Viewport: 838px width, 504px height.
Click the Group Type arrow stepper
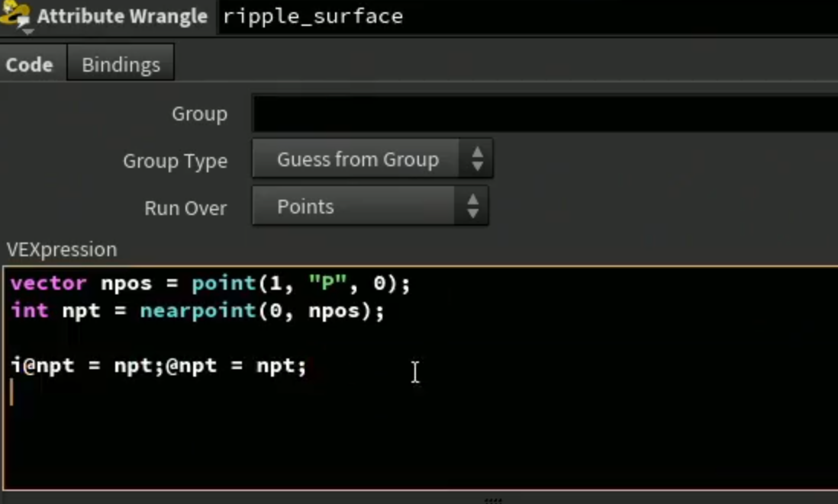pyautogui.click(x=477, y=159)
